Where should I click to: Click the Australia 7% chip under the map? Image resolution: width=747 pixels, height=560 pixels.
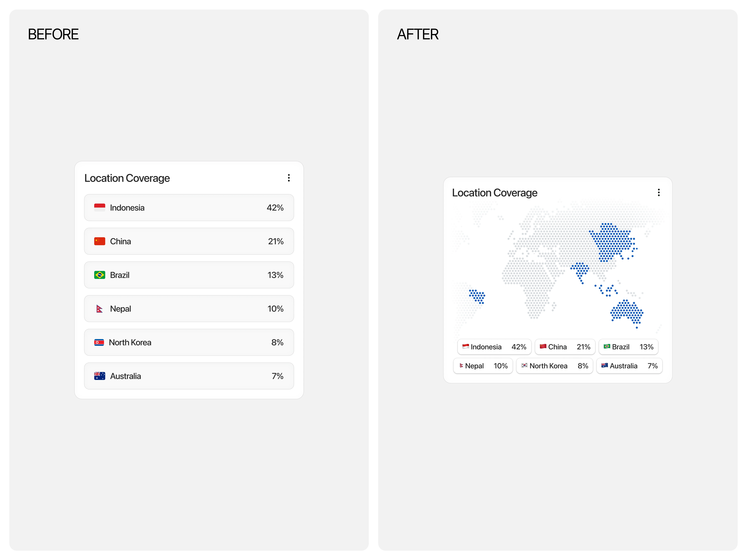[630, 366]
